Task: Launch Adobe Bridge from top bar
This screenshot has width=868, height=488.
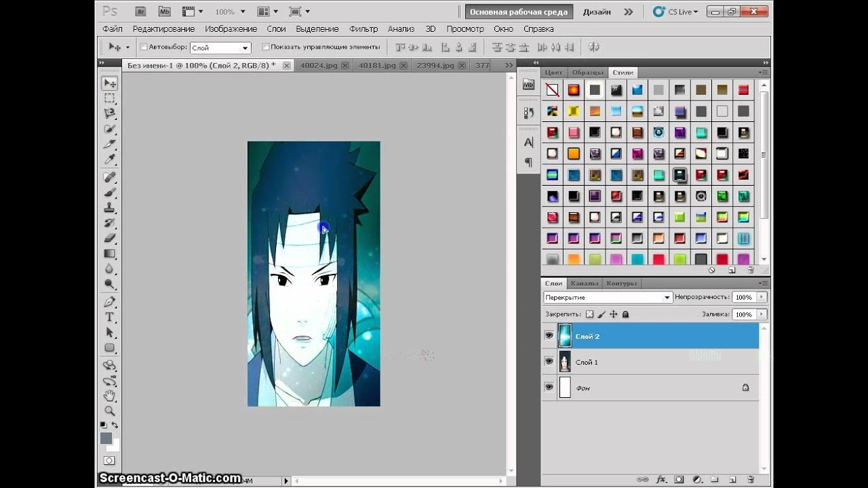Action: 140,12
